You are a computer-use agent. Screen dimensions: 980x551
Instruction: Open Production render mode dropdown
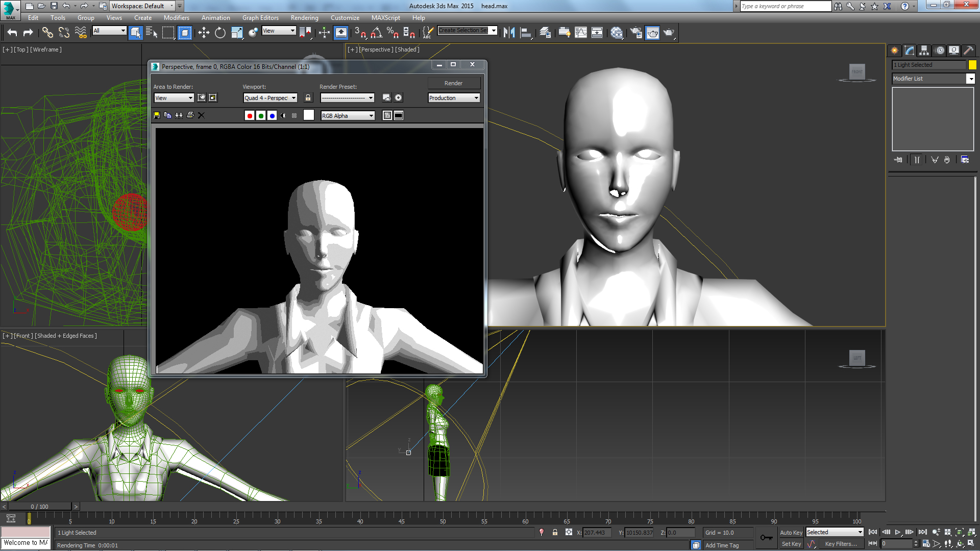point(454,98)
